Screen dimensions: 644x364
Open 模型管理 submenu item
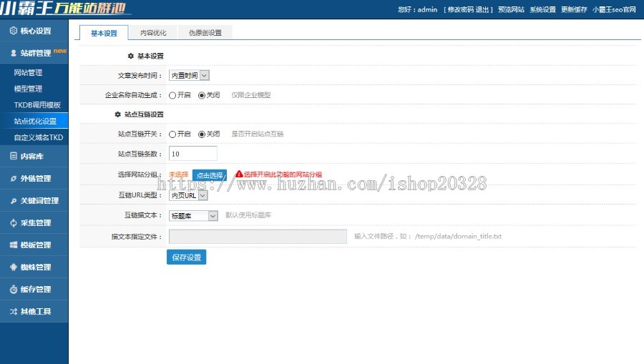point(28,89)
